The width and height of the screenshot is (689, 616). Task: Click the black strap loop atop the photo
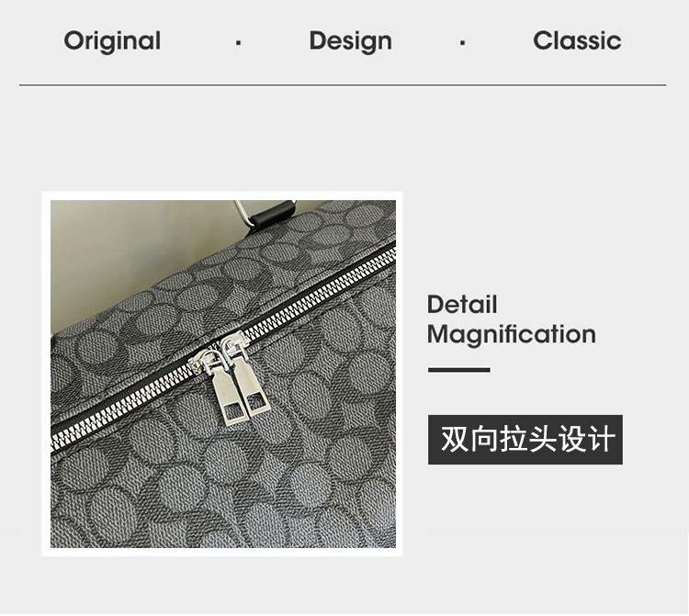(275, 214)
